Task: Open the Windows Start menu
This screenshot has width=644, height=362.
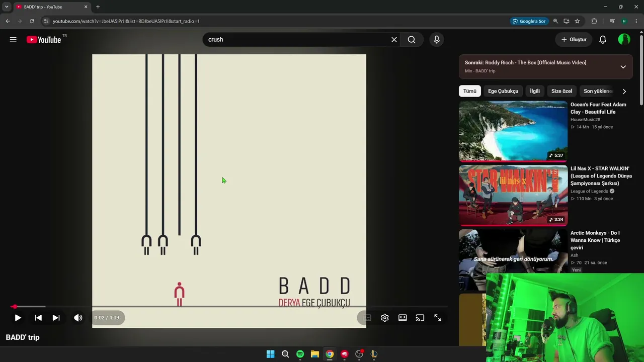Action: [x=270, y=354]
